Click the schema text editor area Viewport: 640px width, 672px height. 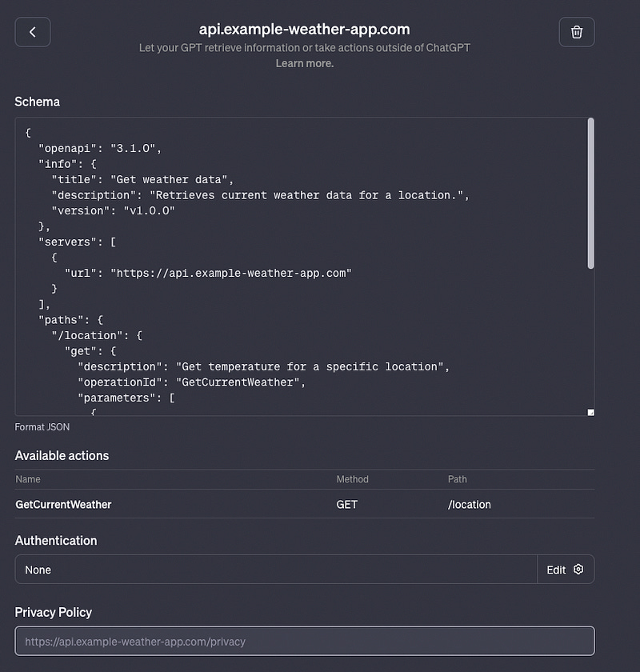(x=304, y=264)
